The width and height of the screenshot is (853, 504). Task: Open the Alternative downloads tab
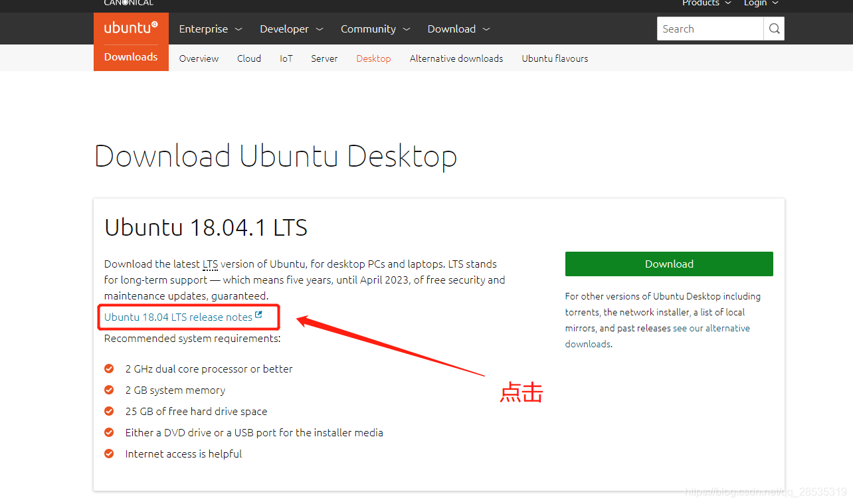pos(456,58)
